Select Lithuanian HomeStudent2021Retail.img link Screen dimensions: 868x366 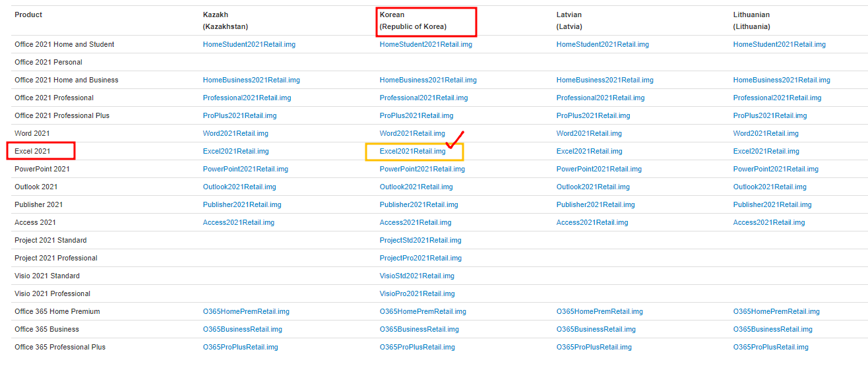click(x=780, y=44)
